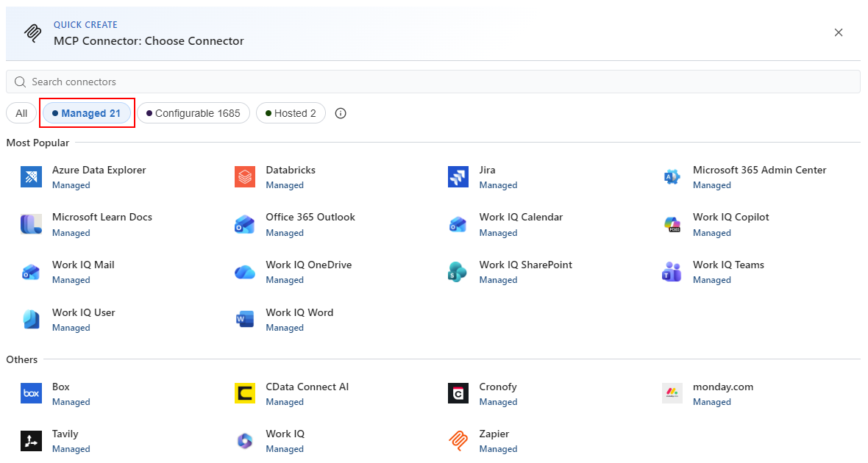Click the MCP Connector paperclip header icon
The width and height of the screenshot is (868, 463).
[x=32, y=33]
